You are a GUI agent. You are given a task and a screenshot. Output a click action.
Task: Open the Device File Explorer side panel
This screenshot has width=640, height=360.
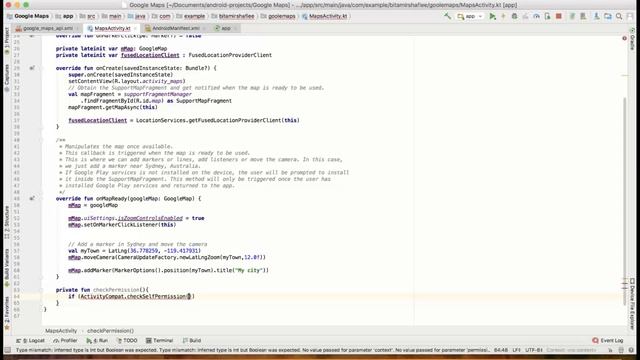click(x=632, y=304)
